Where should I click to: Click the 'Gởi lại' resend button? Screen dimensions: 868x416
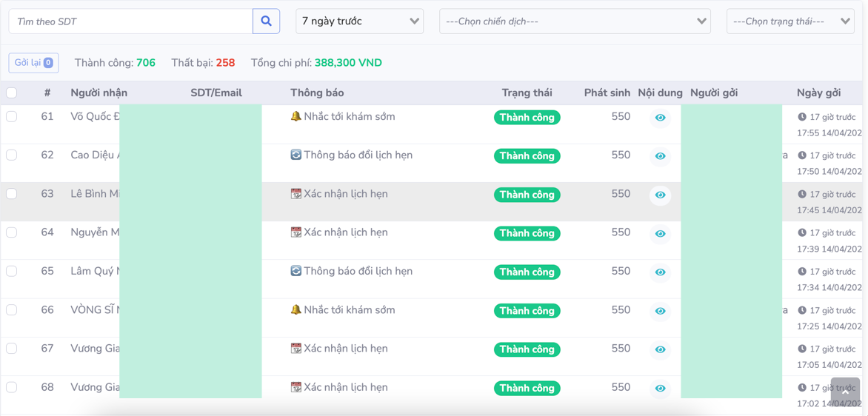click(x=34, y=62)
